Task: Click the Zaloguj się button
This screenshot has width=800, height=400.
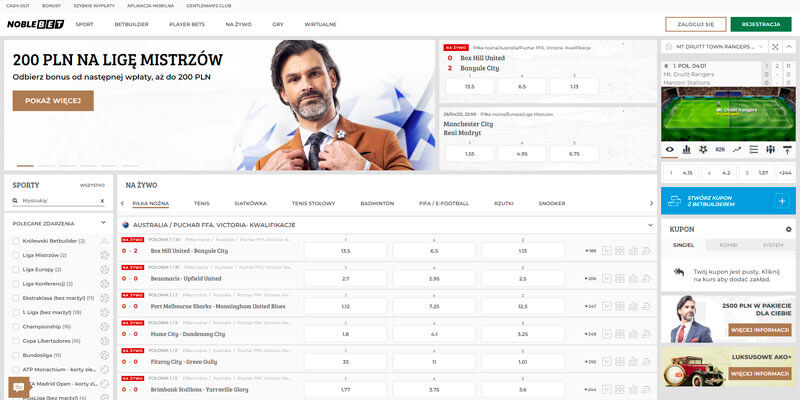Action: 696,24
